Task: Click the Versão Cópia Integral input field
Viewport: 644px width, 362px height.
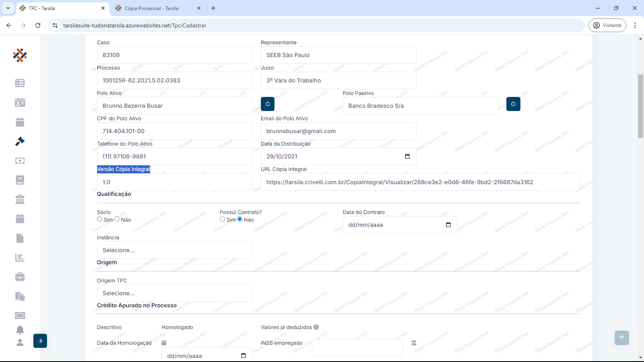Action: pos(175,182)
